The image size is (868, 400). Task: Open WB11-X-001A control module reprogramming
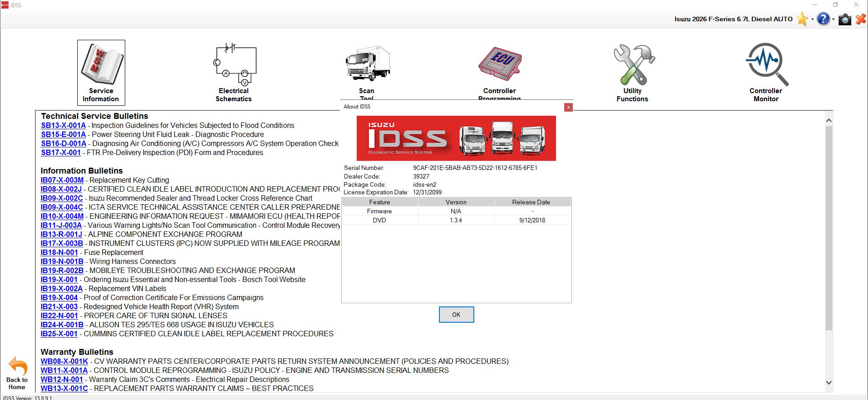coord(64,370)
